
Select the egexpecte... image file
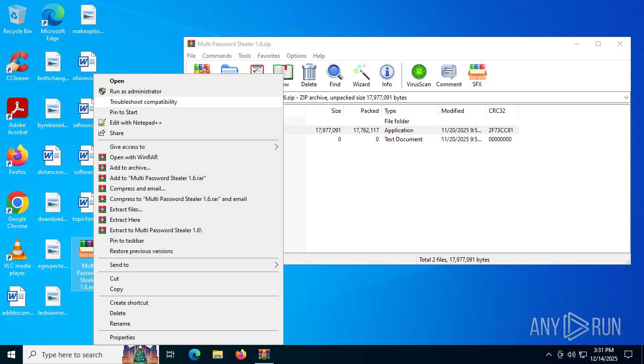click(53, 254)
